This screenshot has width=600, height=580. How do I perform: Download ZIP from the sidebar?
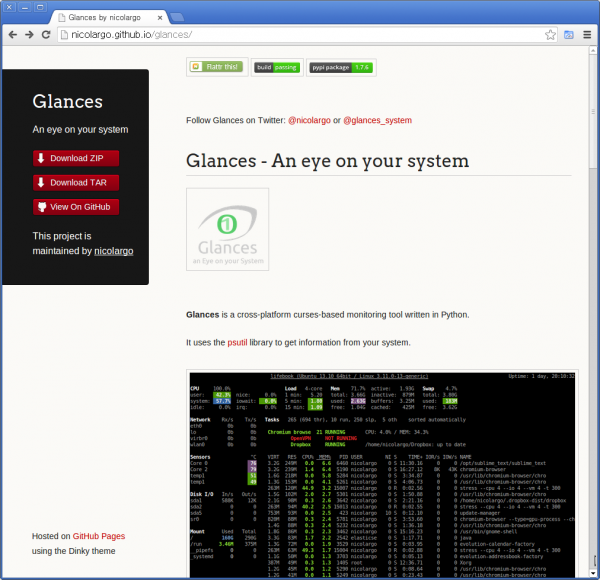(x=76, y=158)
